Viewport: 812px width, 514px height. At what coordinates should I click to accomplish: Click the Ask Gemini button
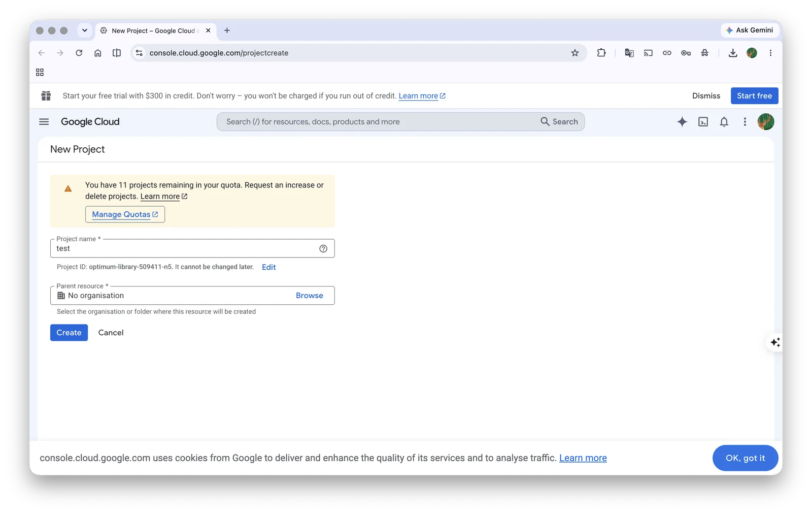750,30
